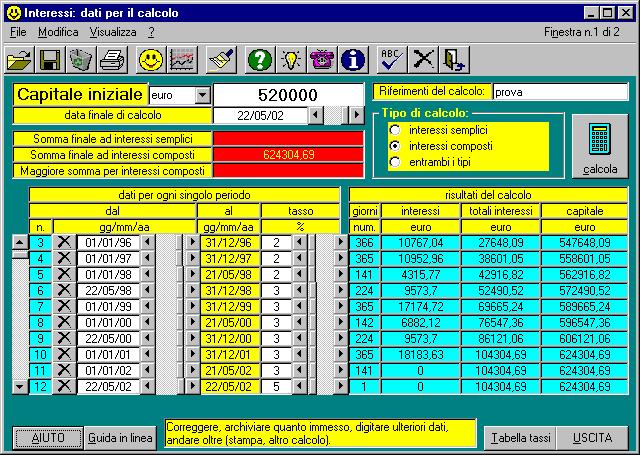Choose 'interessi composti' calculation type

(395, 146)
